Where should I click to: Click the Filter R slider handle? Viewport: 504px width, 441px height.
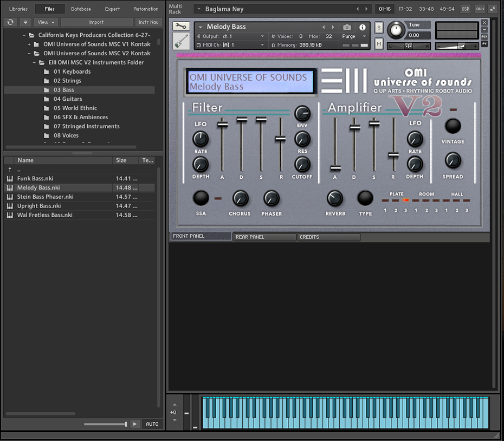(280, 139)
